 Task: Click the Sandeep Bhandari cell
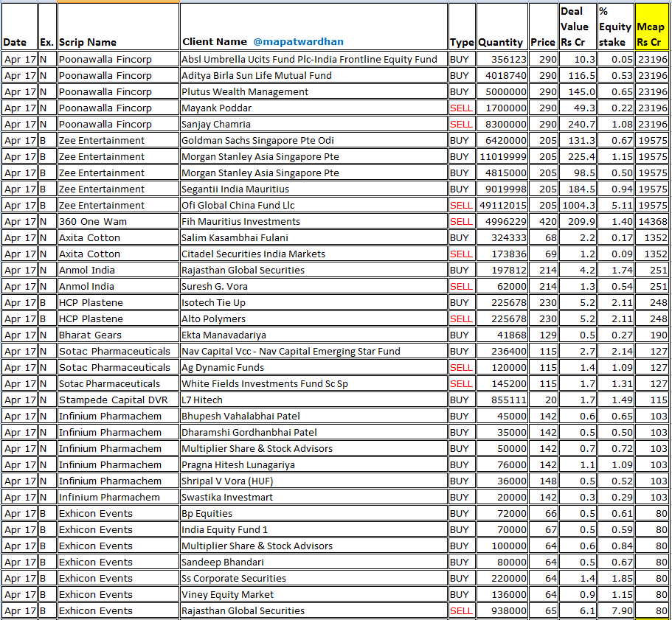point(314,562)
